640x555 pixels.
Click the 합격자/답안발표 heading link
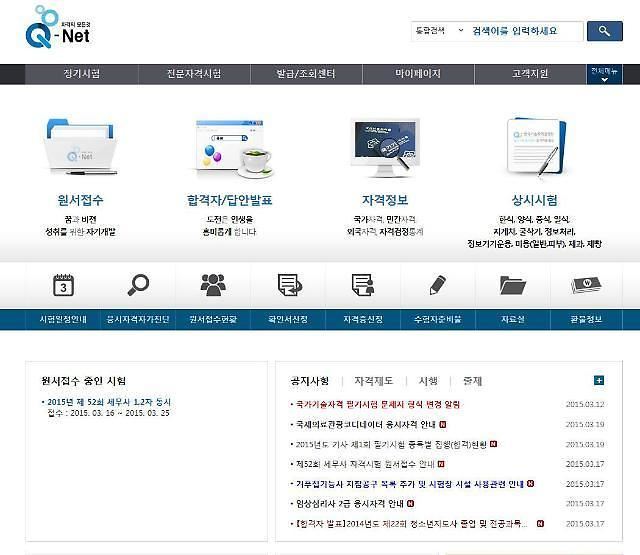pos(229,200)
